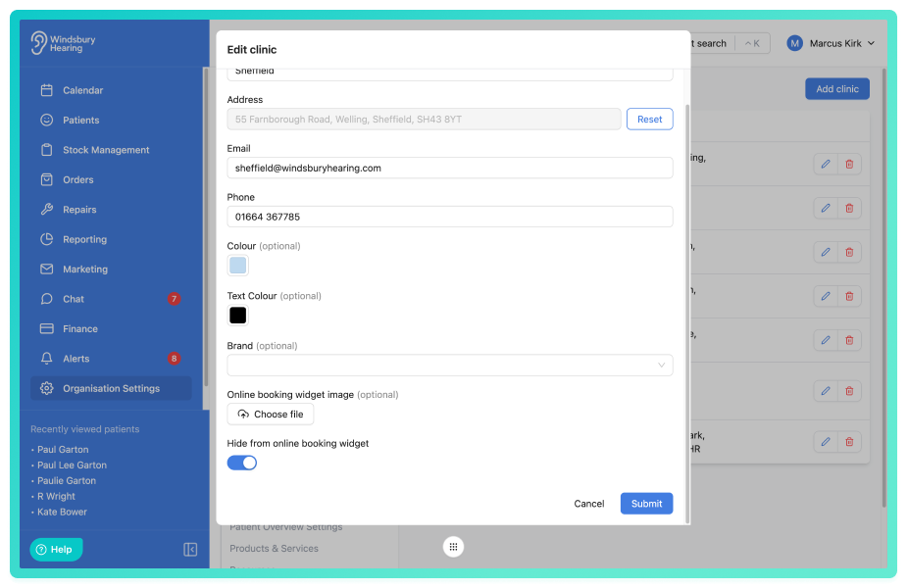Screen dimensions: 907x588
Task: Click the delete trash in third clinic row
Action: pos(849,252)
